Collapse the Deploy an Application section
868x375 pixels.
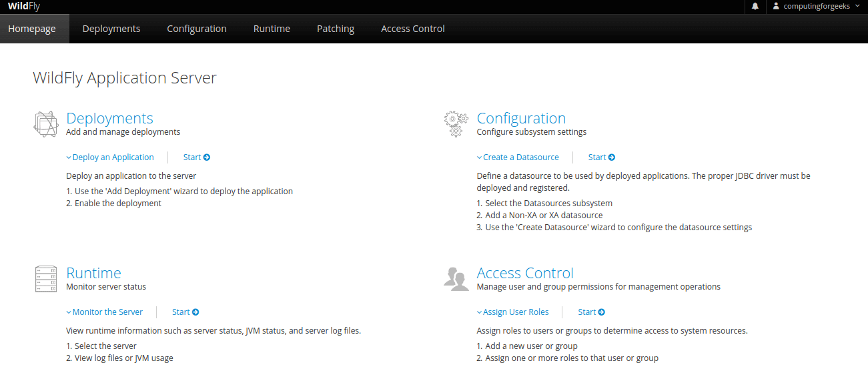pos(110,157)
